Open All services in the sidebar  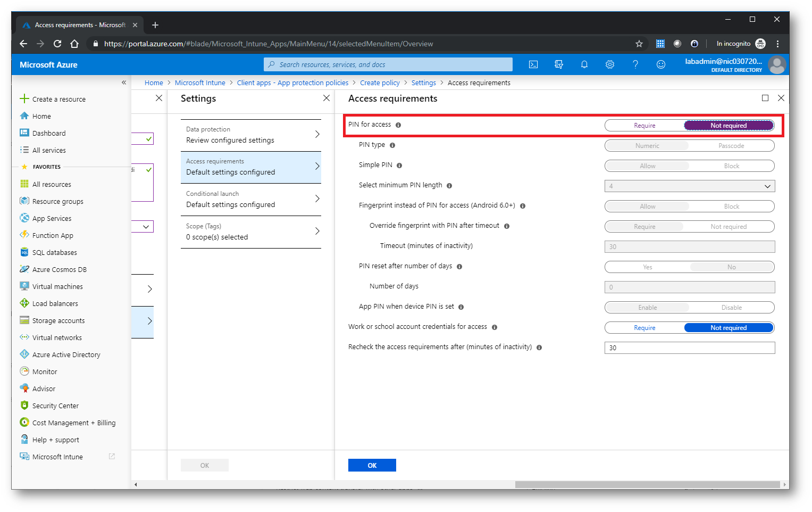[x=49, y=150]
